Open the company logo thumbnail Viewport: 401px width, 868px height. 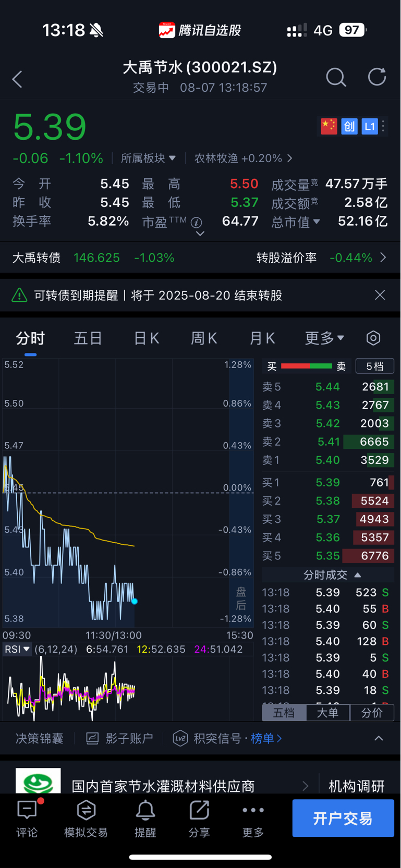tap(38, 781)
